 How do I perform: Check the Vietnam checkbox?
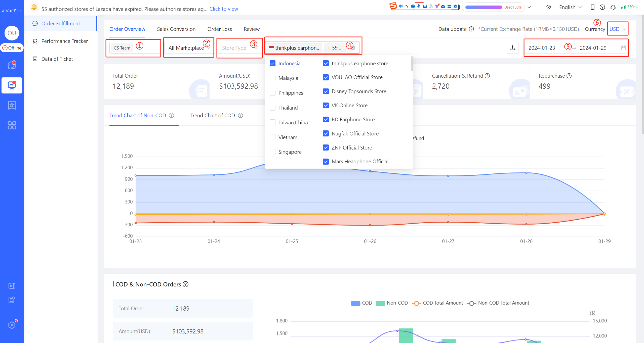click(272, 137)
